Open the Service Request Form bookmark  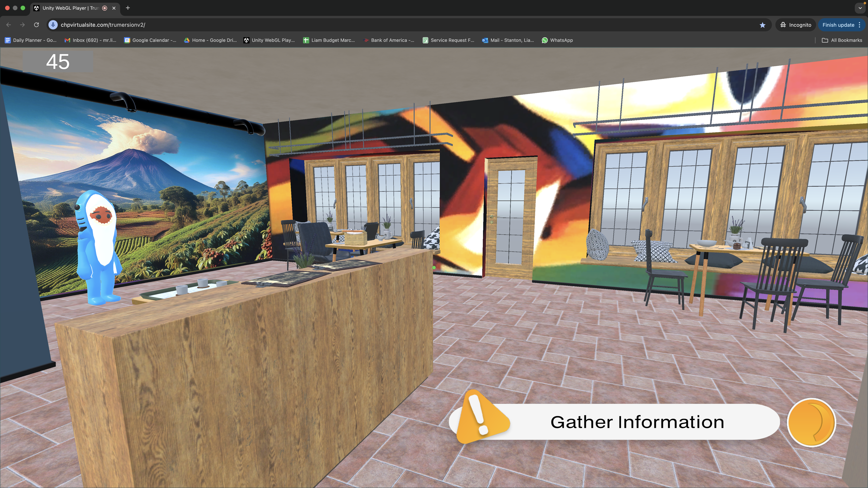[x=449, y=40]
